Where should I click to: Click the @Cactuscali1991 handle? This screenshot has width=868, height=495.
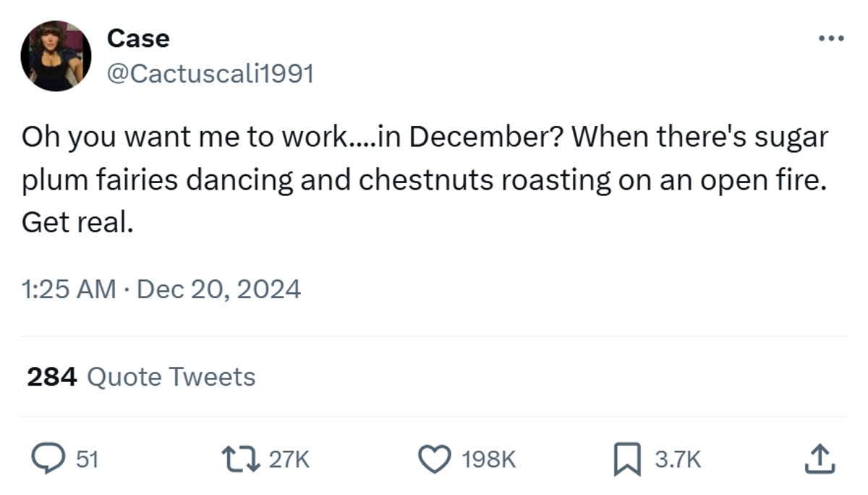point(210,72)
